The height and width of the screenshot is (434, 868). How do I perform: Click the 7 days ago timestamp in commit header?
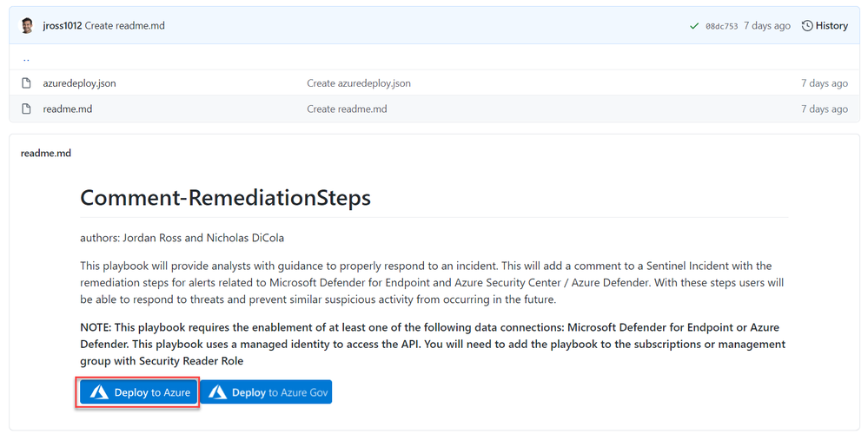766,25
